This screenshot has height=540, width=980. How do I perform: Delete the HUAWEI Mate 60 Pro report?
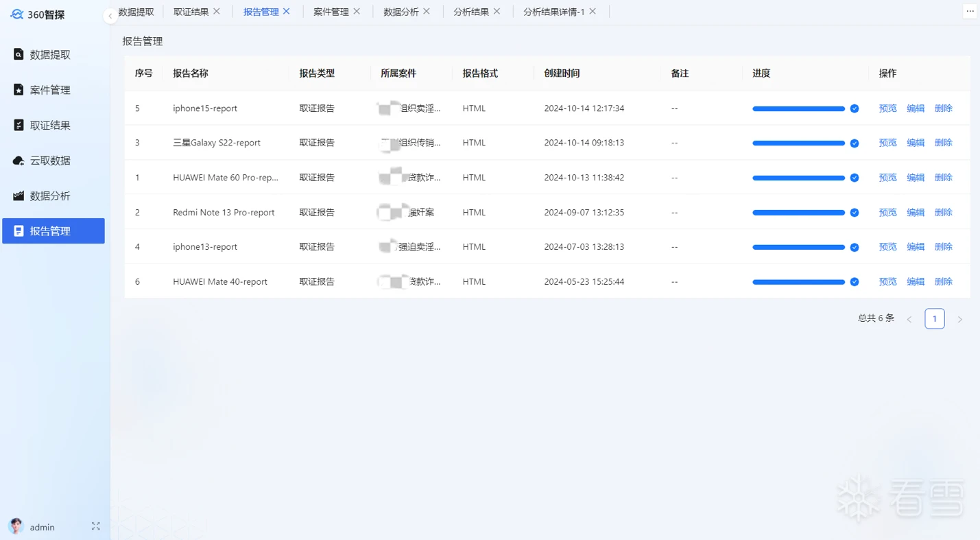944,178
